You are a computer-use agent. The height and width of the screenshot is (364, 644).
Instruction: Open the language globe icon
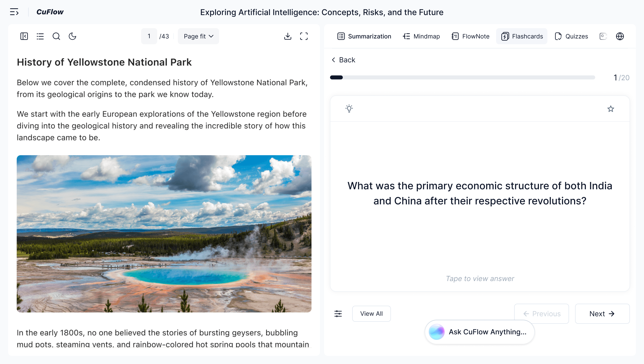(620, 36)
